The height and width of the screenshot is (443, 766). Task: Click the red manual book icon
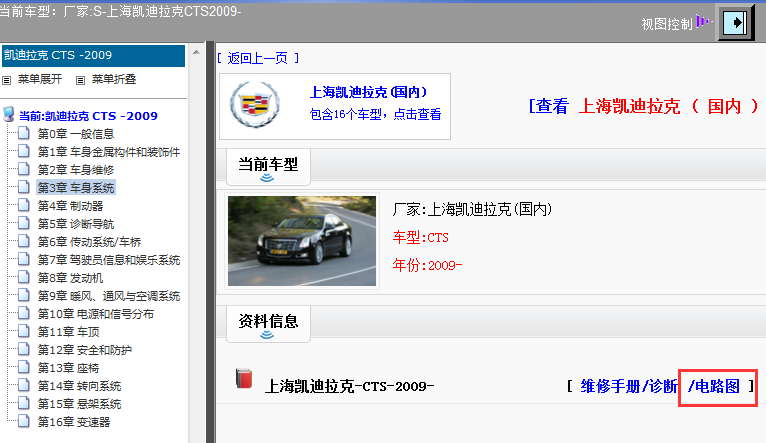[x=244, y=379]
